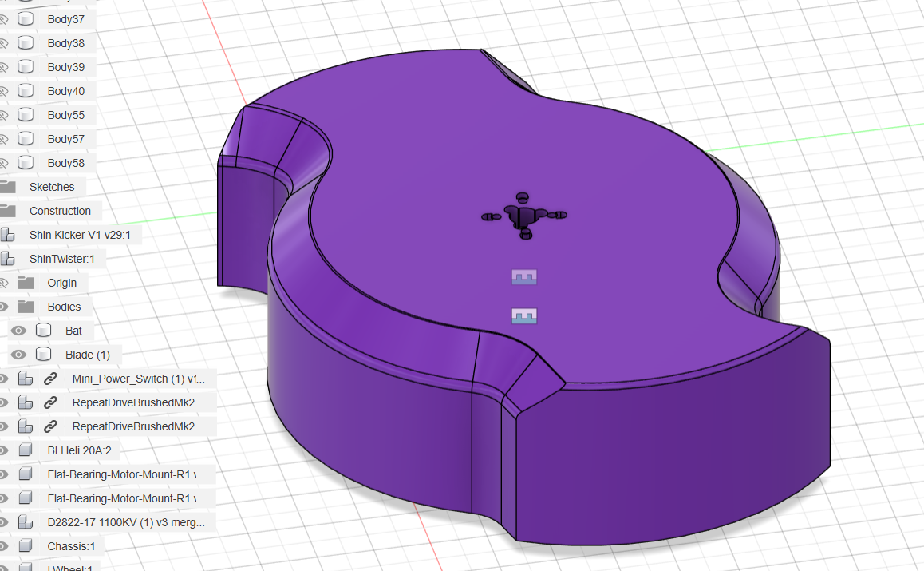This screenshot has height=571, width=924.
Task: Hide the D2822-17 1100KV component
Action: point(3,522)
